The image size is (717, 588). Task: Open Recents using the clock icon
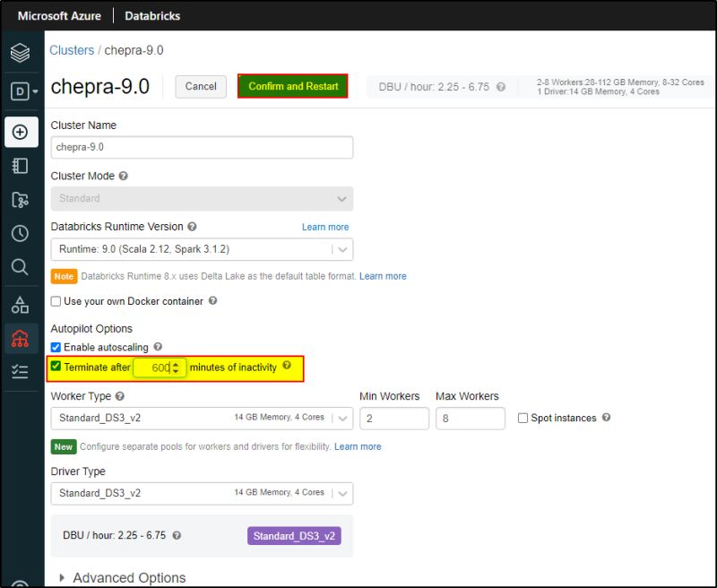click(21, 234)
